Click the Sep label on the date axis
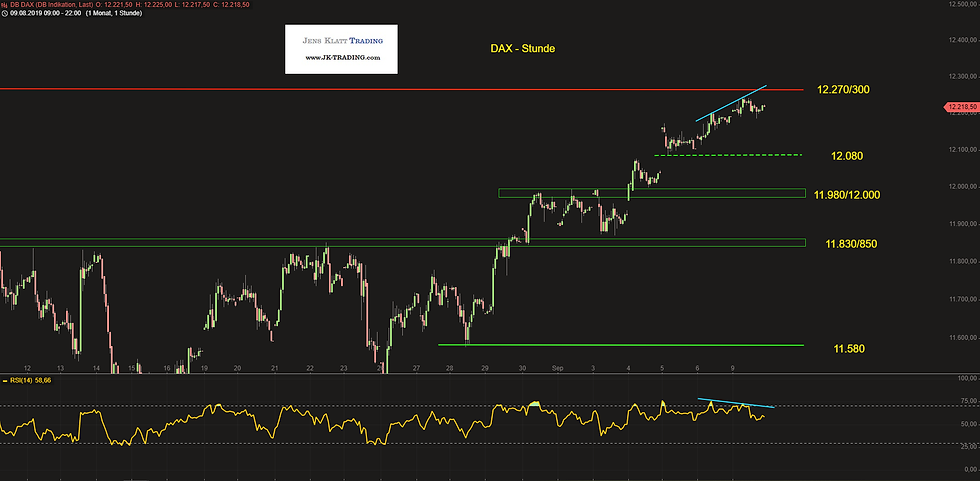Image resolution: width=980 pixels, height=481 pixels. pyautogui.click(x=558, y=369)
